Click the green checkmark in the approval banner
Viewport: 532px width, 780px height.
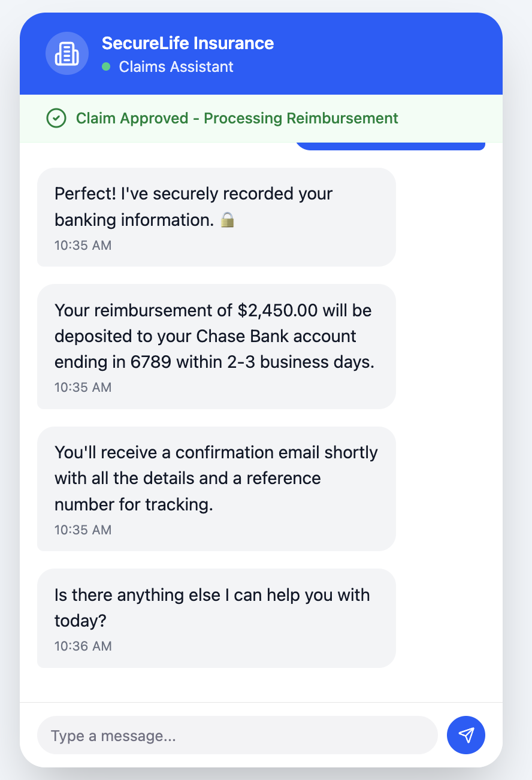56,118
